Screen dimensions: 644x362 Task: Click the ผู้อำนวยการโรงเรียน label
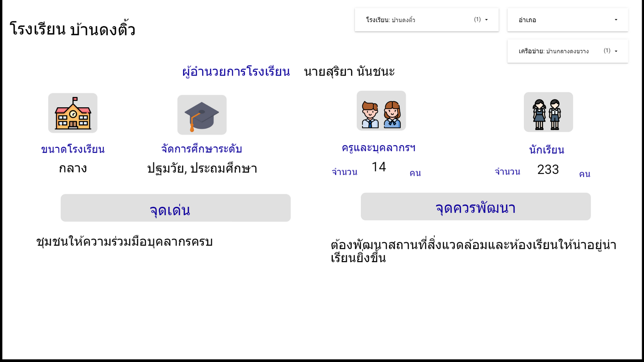pos(236,72)
